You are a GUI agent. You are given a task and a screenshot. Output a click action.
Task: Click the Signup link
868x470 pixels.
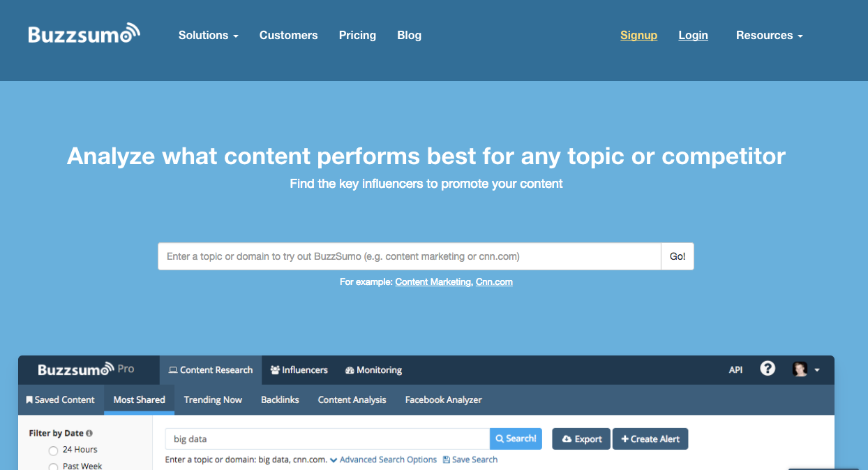[638, 35]
